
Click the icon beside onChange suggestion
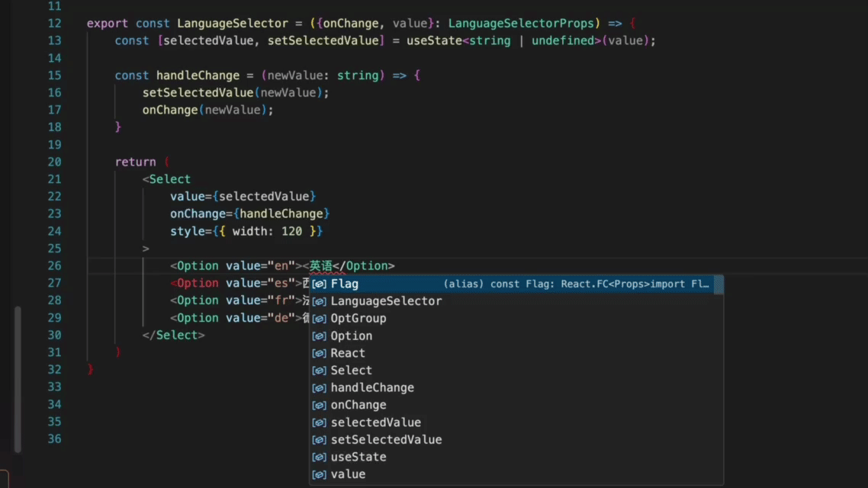320,405
